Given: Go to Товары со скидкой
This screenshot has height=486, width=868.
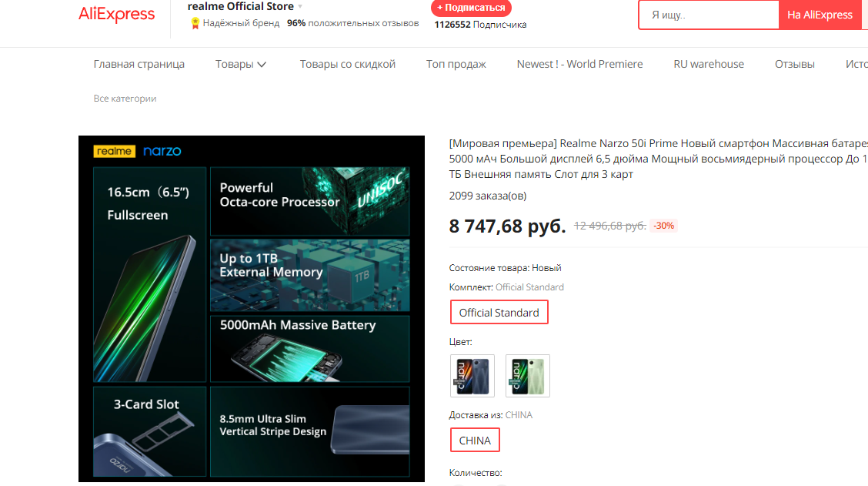Looking at the screenshot, I should pyautogui.click(x=348, y=64).
